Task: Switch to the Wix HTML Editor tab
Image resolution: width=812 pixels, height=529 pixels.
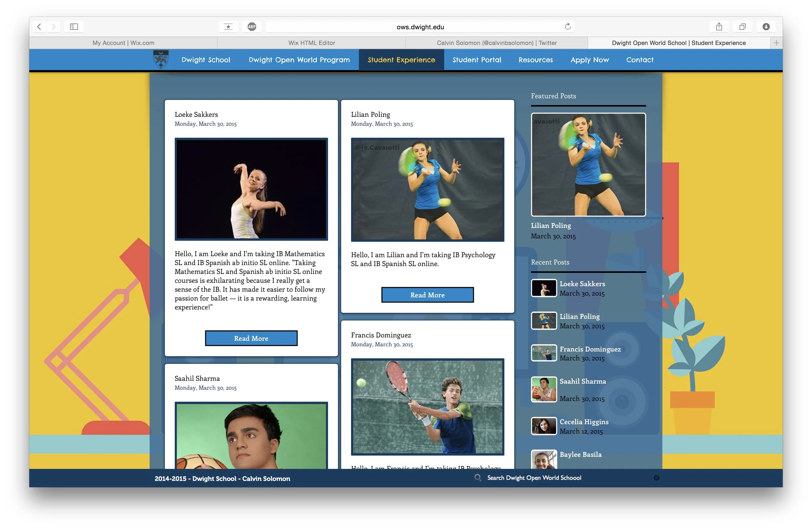Action: point(311,43)
